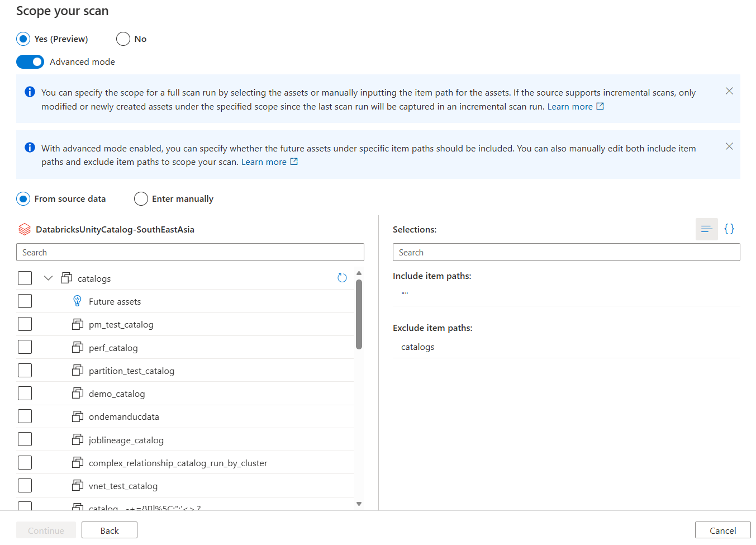Click the disabled Continue button
This screenshot has width=756, height=545.
[46, 530]
